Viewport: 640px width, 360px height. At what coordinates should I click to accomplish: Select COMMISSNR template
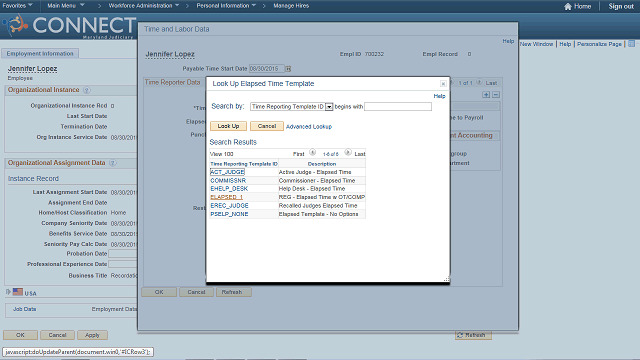tap(228, 180)
